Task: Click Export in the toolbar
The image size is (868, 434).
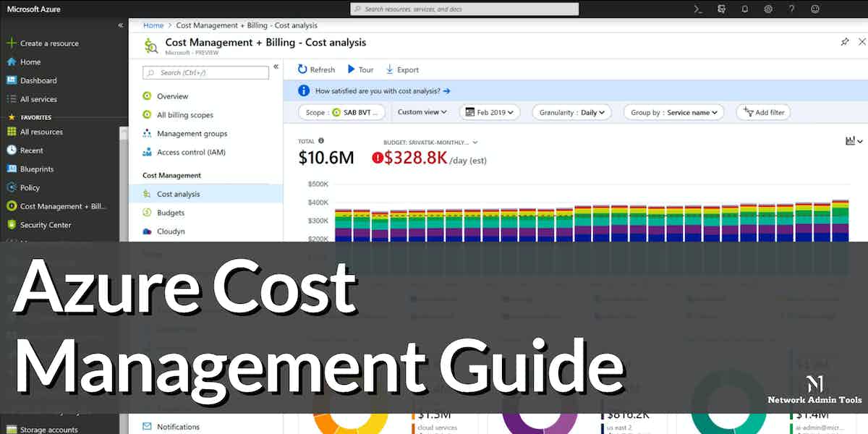Action: click(x=402, y=69)
